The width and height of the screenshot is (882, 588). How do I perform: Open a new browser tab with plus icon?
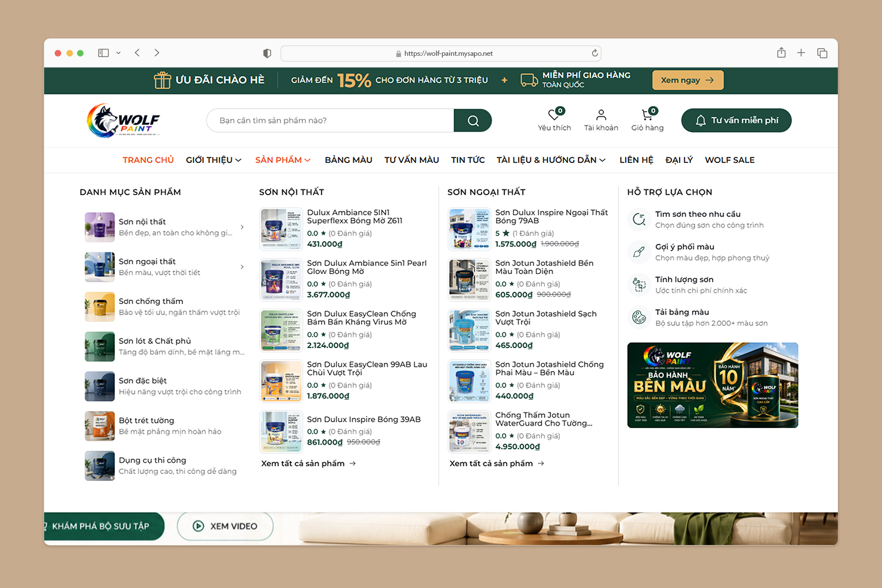801,53
